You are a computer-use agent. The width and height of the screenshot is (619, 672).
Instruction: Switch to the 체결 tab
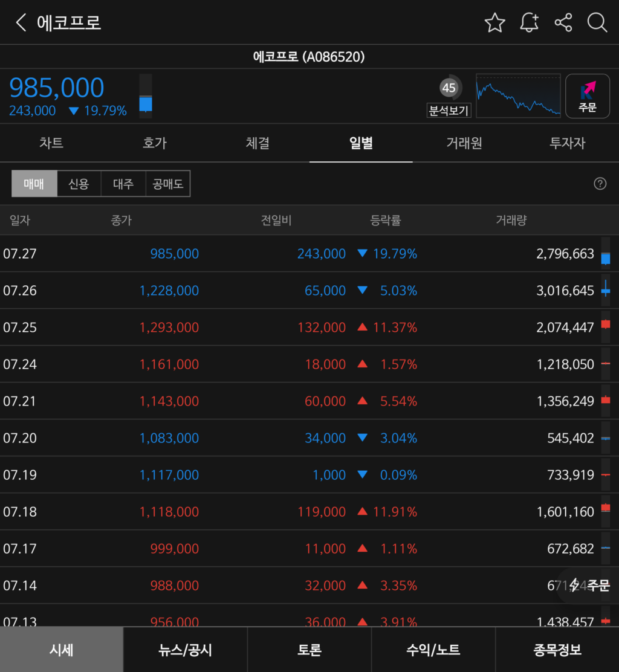pos(258,143)
